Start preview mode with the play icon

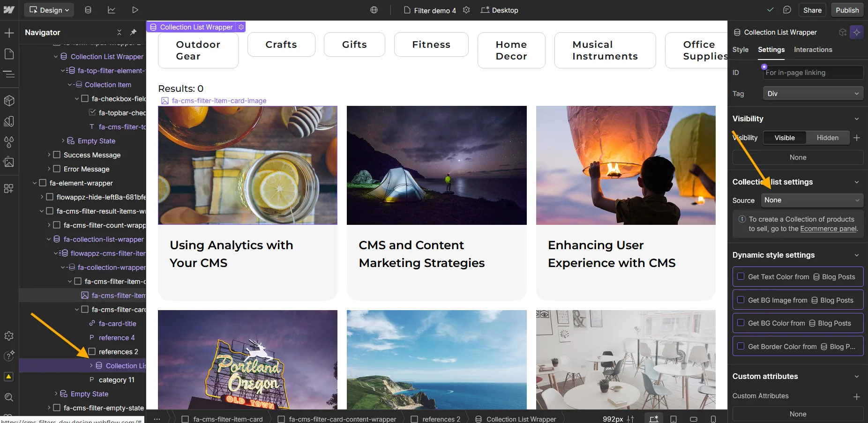[135, 10]
